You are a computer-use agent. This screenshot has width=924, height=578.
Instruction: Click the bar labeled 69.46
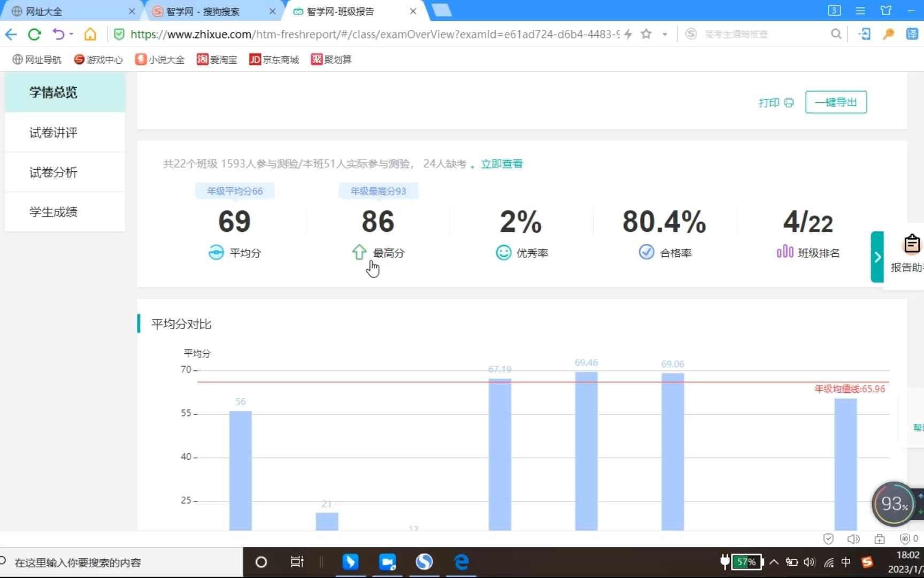coord(586,451)
